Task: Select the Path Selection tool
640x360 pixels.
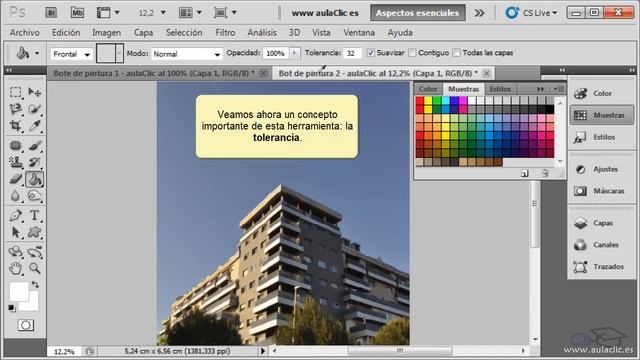Action: pyautogui.click(x=16, y=232)
